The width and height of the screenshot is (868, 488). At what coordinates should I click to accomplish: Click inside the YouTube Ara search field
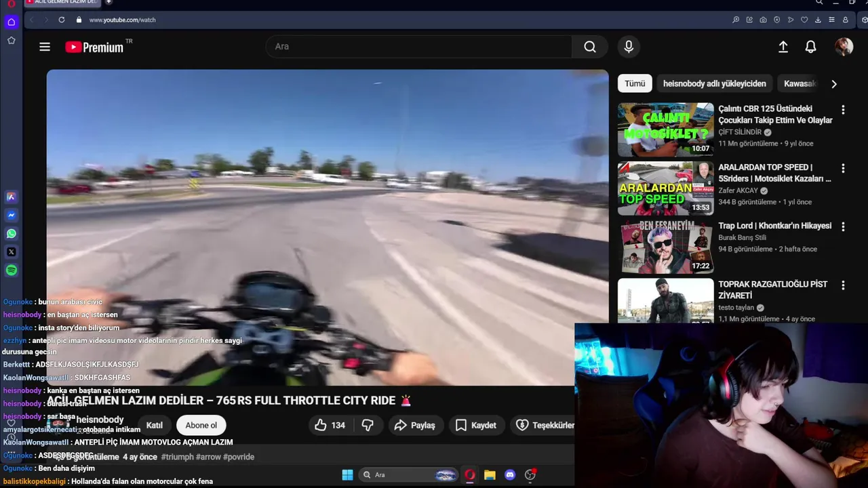click(x=419, y=47)
